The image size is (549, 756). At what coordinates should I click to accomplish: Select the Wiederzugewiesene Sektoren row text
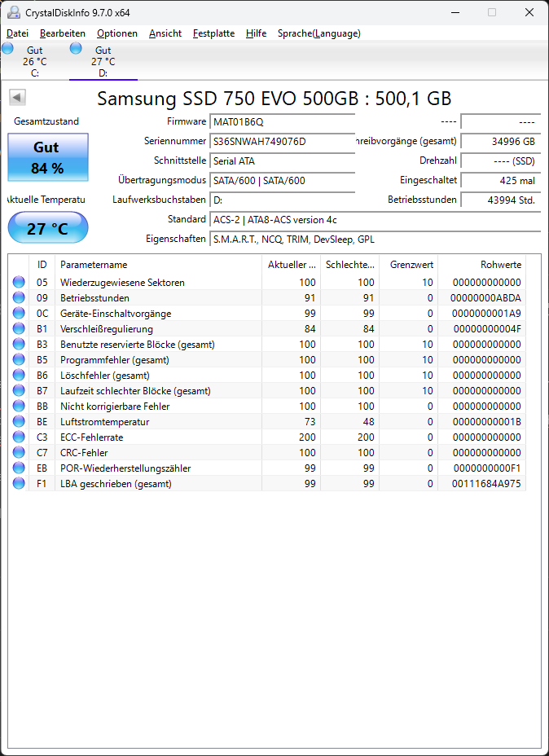coord(122,283)
